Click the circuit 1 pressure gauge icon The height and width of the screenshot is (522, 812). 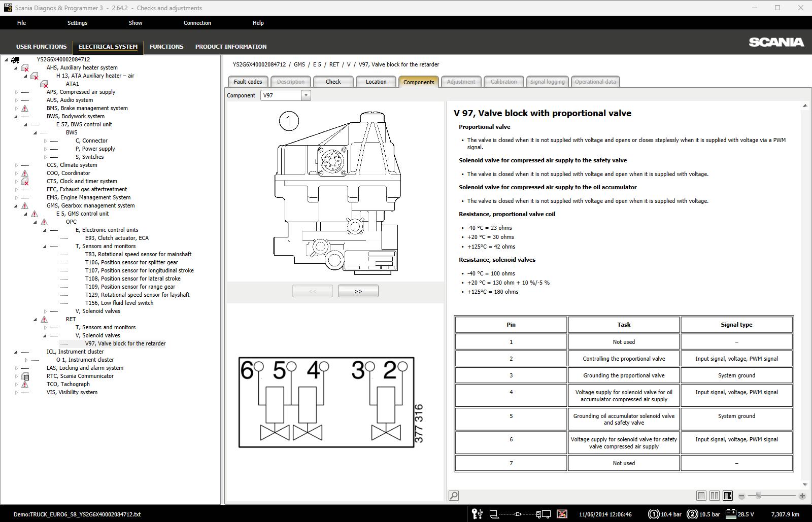pyautogui.click(x=653, y=514)
